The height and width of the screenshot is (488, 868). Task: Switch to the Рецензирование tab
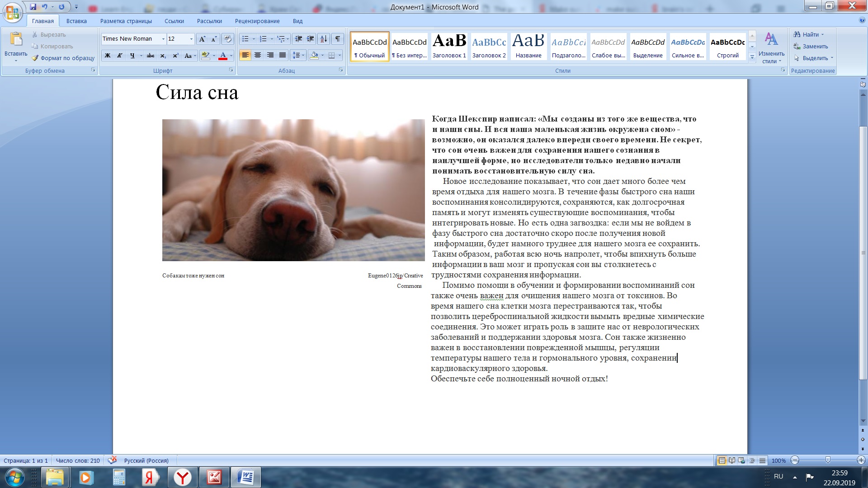point(257,21)
